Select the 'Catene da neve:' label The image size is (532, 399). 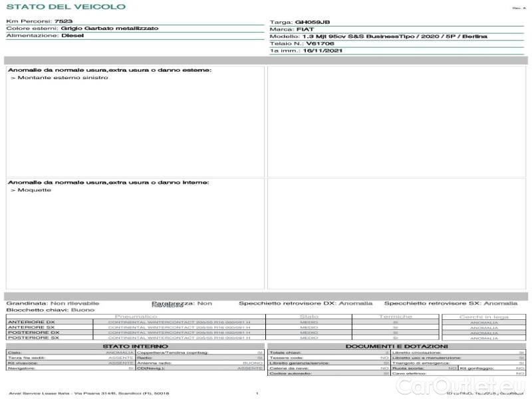click(289, 368)
